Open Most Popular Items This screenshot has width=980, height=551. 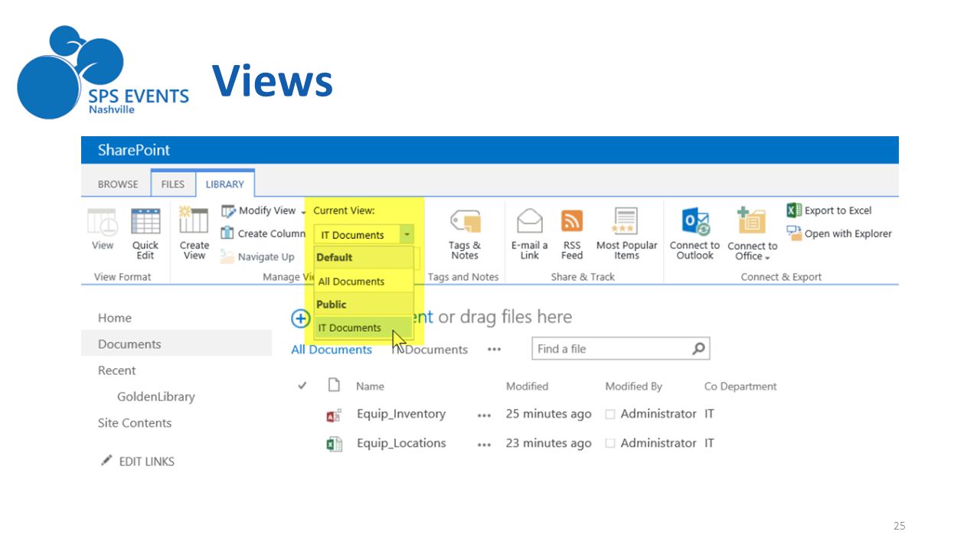pos(627,234)
